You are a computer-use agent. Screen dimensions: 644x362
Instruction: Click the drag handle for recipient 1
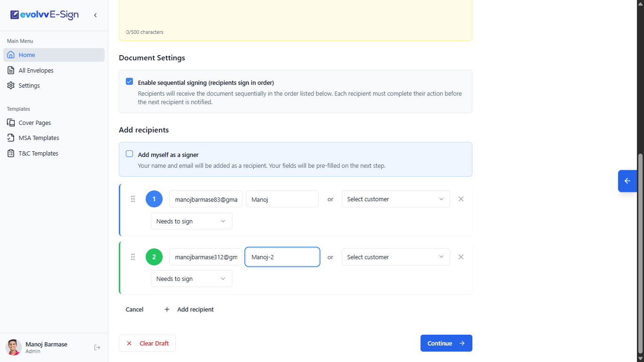point(133,199)
